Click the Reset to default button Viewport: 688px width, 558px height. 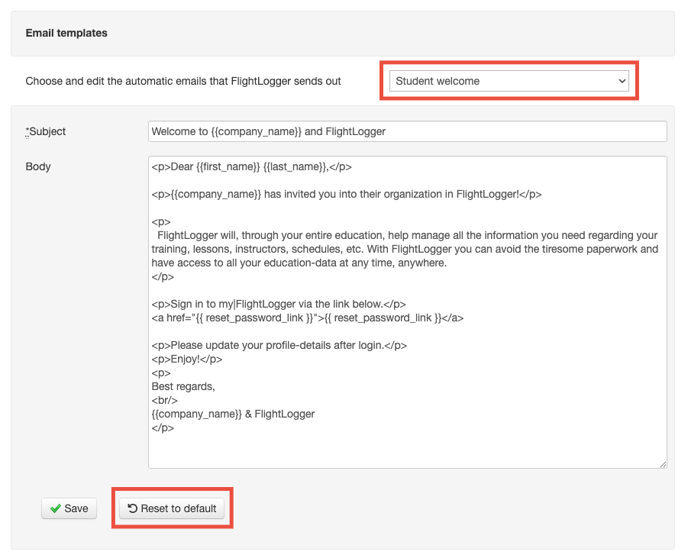click(172, 508)
